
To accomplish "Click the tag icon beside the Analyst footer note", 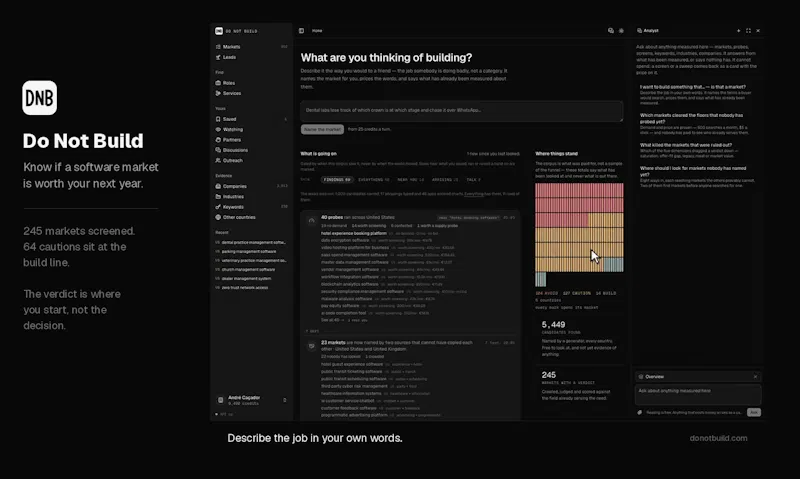I will (x=640, y=412).
